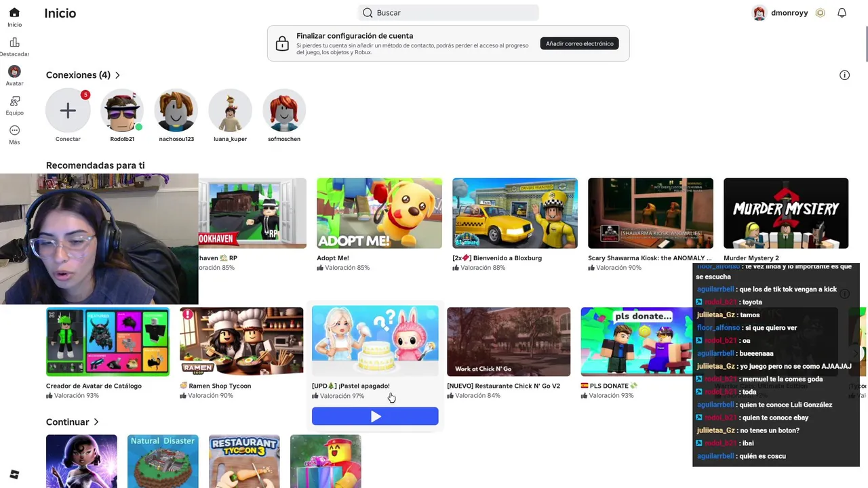This screenshot has height=488, width=868.
Task: Open the purple-haired girl game in Continuar
Action: click(x=81, y=462)
